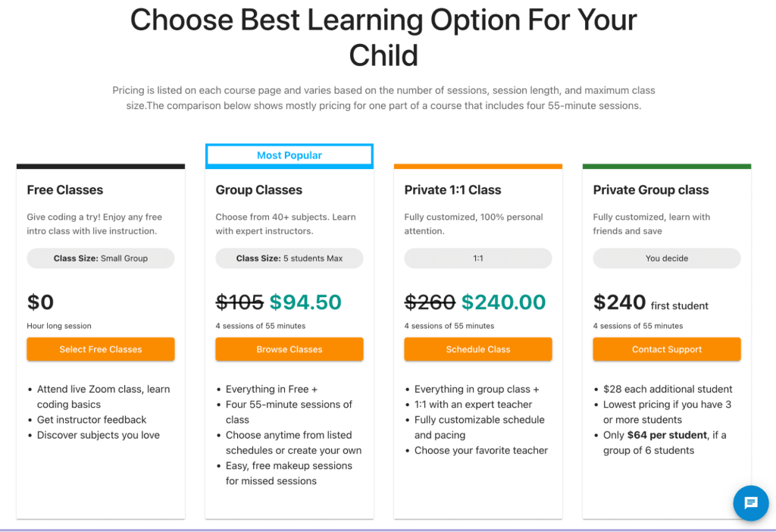Select the Free Classes card heading
The height and width of the screenshot is (532, 776).
point(64,189)
